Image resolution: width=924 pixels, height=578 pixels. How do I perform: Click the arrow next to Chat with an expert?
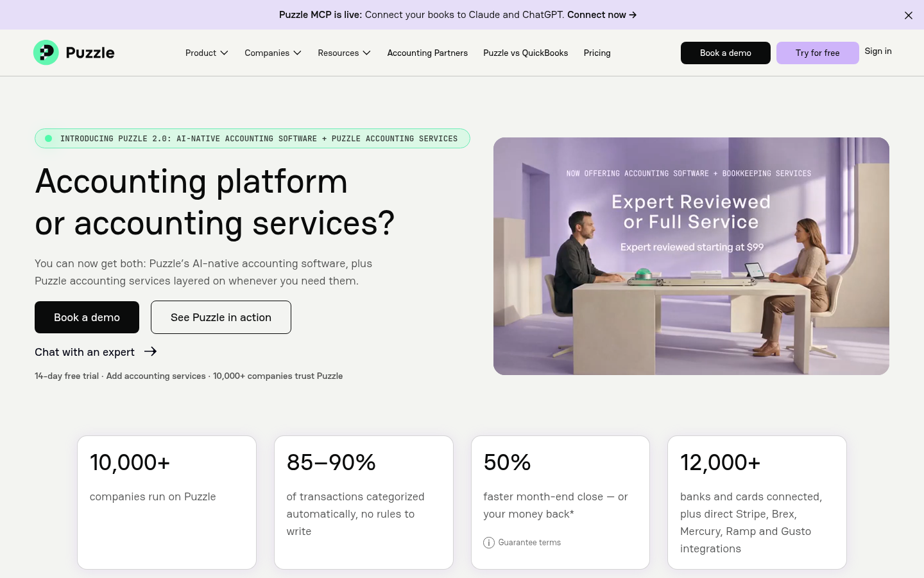point(151,351)
